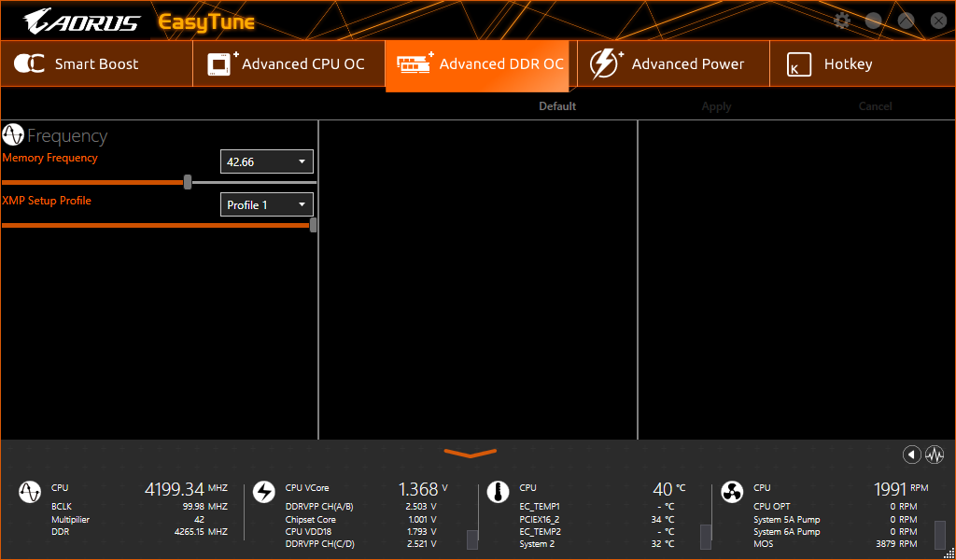956x560 pixels.
Task: Click the PCIEX16_2 temperature label
Action: click(x=540, y=520)
